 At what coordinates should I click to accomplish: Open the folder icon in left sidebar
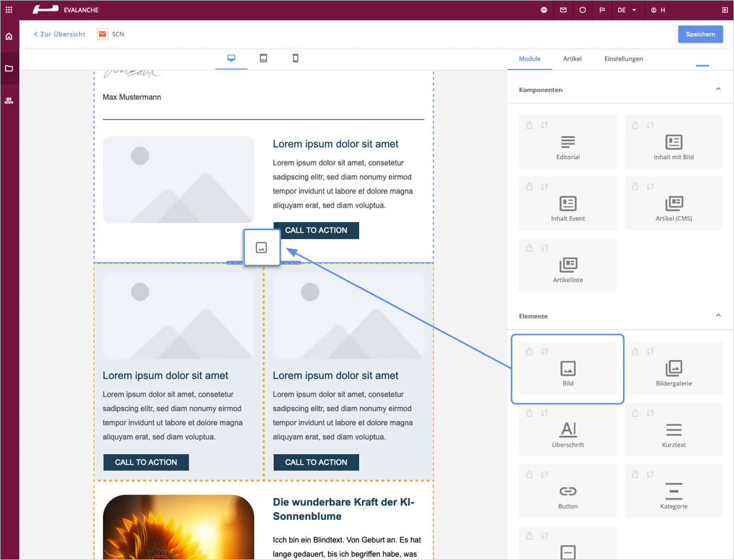[9, 69]
